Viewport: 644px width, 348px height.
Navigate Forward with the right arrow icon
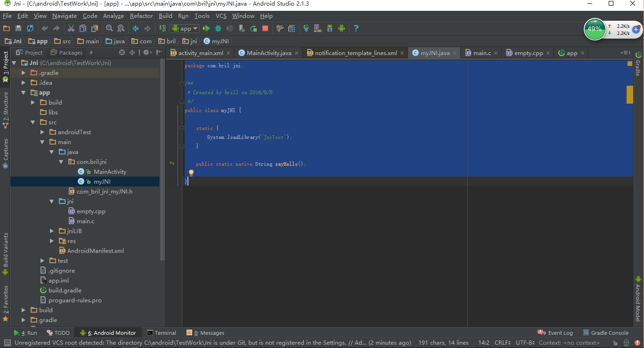tap(147, 28)
